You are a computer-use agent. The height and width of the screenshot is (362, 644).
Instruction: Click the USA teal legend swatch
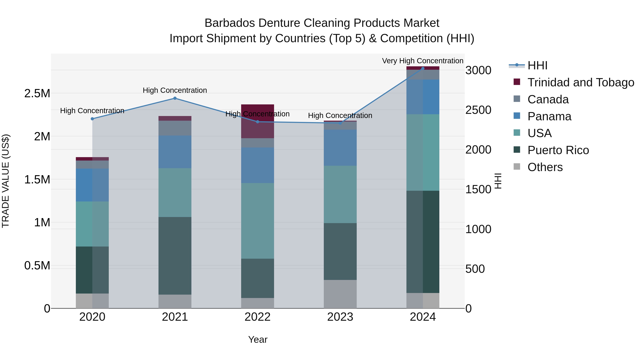coord(517,132)
